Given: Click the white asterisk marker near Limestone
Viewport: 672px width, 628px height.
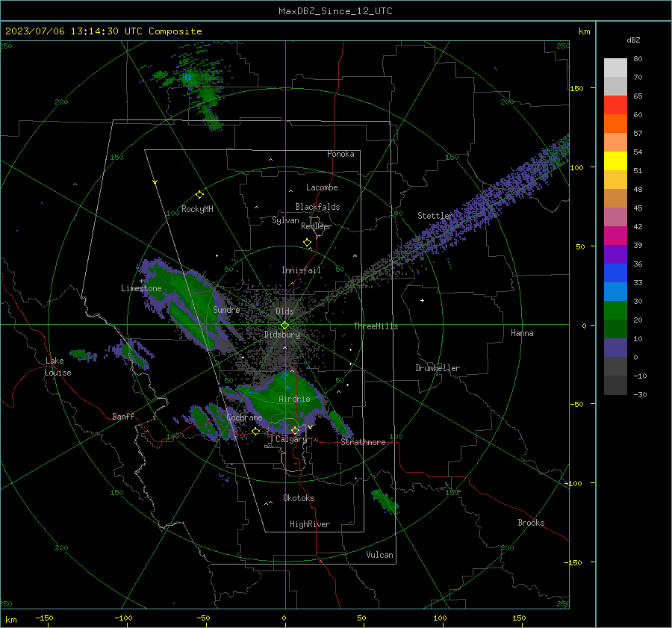Looking at the screenshot, I should coord(142,282).
